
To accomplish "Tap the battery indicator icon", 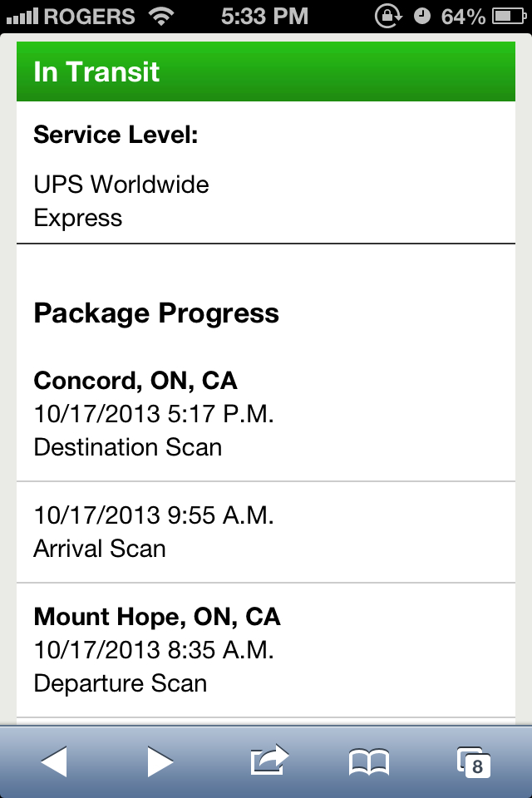I will 509,17.
